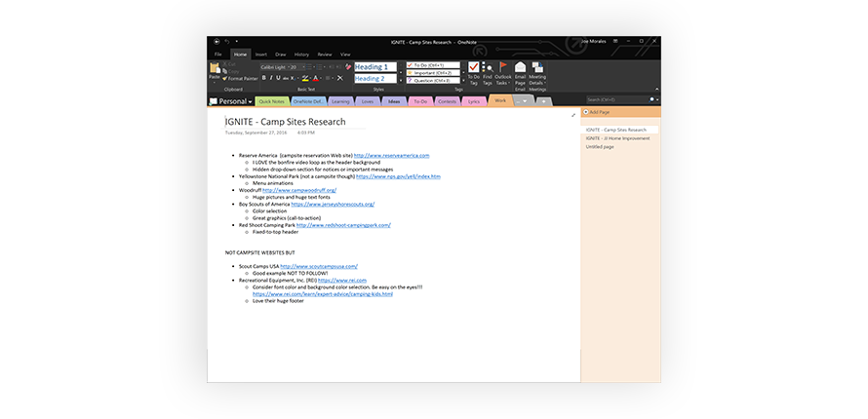Click the Outlook Tasks flag icon

point(502,71)
